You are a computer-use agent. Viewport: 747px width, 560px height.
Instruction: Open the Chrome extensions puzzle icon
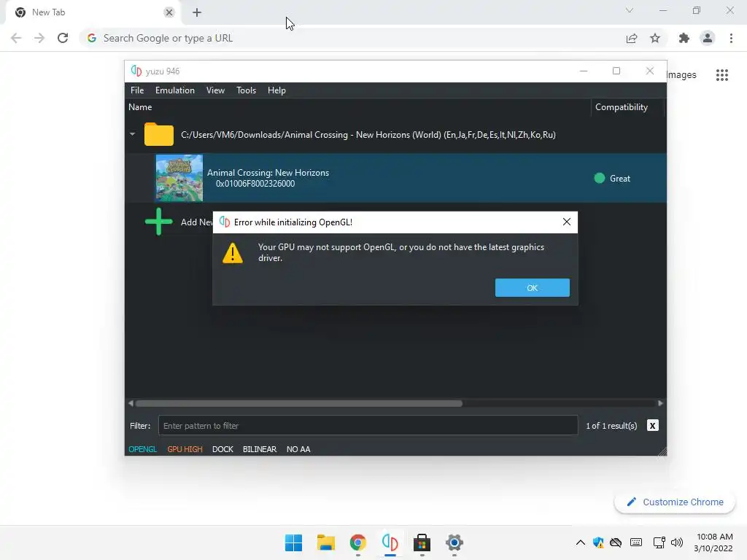point(684,38)
